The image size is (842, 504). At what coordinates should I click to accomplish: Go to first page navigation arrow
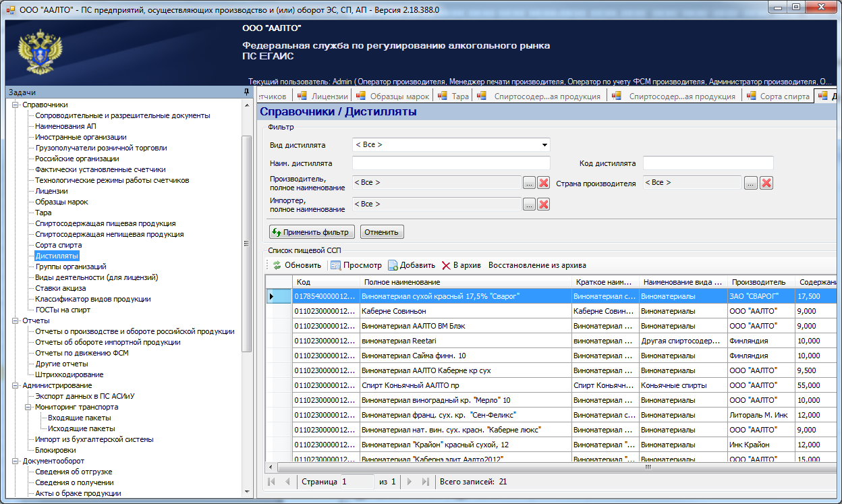pyautogui.click(x=272, y=482)
